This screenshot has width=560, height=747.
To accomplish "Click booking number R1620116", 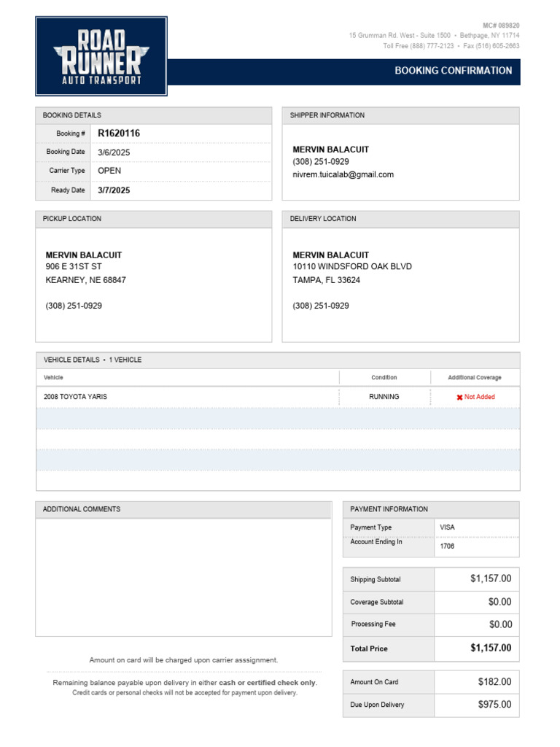I will tap(119, 133).
